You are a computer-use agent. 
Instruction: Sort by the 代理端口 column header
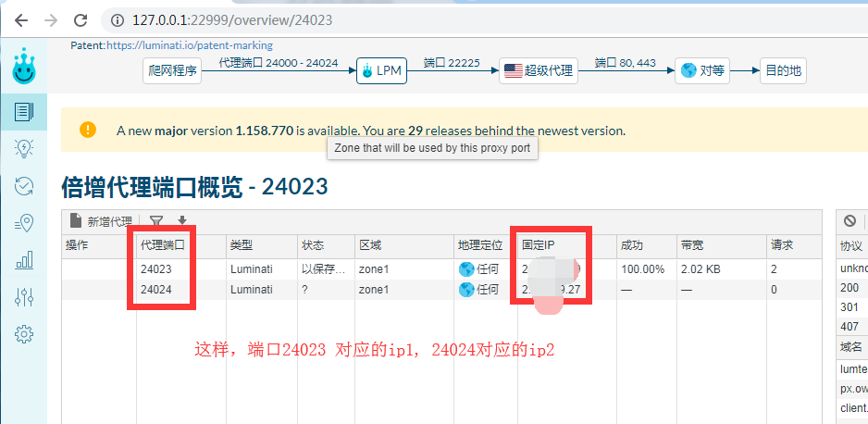pos(181,245)
